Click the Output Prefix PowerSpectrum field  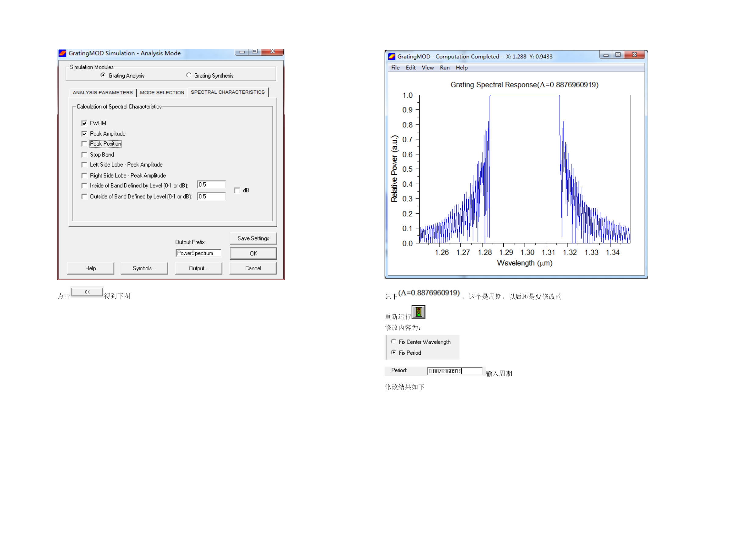point(199,253)
